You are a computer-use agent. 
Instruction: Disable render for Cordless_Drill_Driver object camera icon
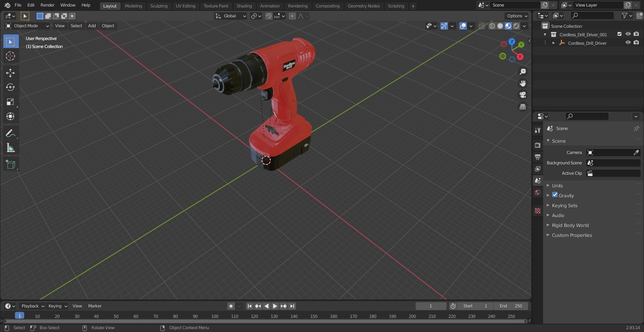tap(636, 43)
